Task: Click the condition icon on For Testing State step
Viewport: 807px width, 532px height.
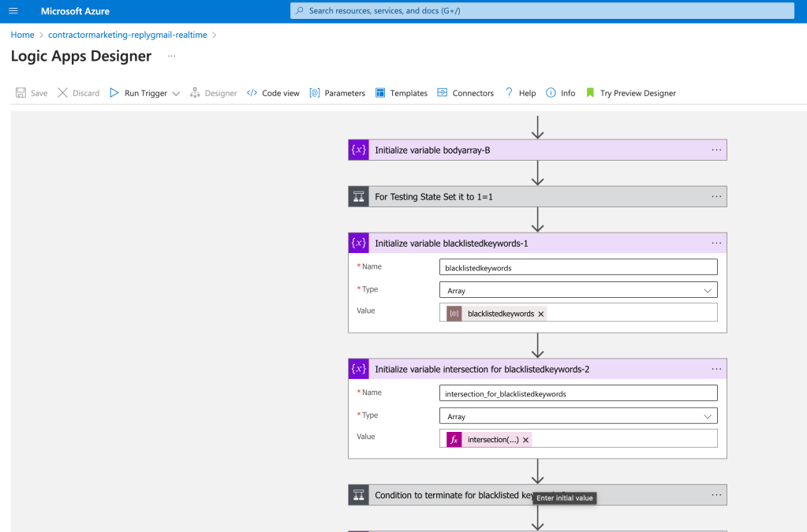Action: pyautogui.click(x=359, y=196)
